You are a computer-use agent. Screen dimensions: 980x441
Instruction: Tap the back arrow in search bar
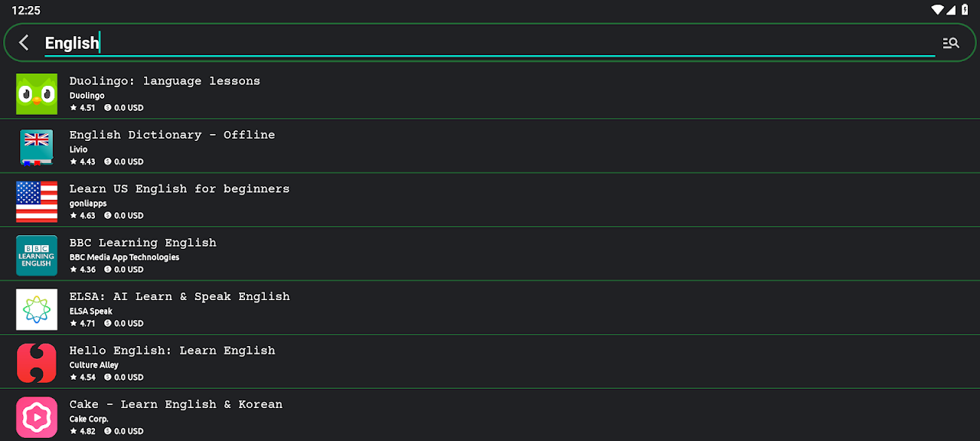pos(24,43)
